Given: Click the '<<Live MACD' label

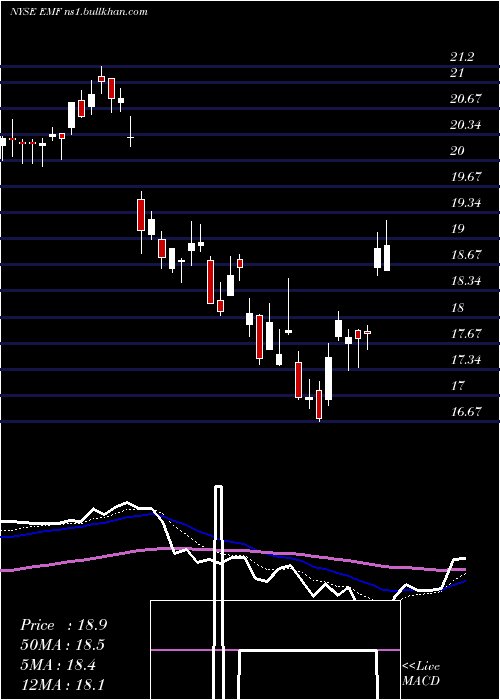Looking at the screenshot, I should pos(421,674).
